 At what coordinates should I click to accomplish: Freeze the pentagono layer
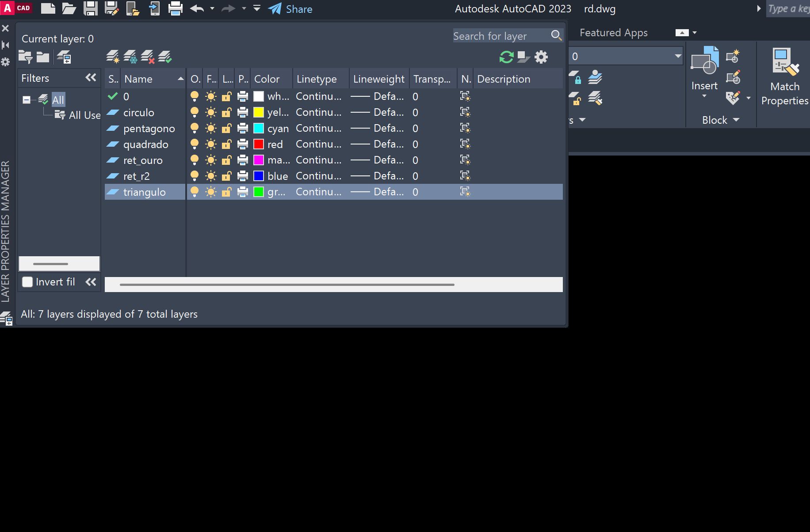211,128
